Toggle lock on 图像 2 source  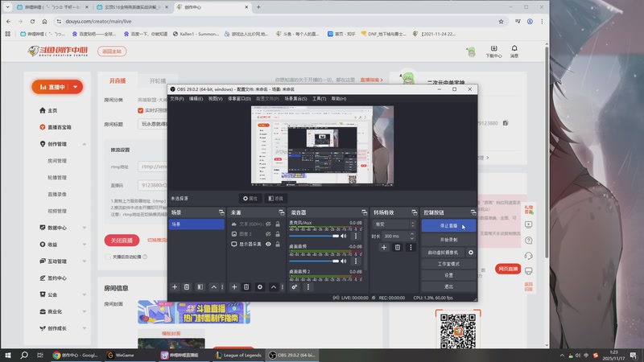(x=278, y=234)
